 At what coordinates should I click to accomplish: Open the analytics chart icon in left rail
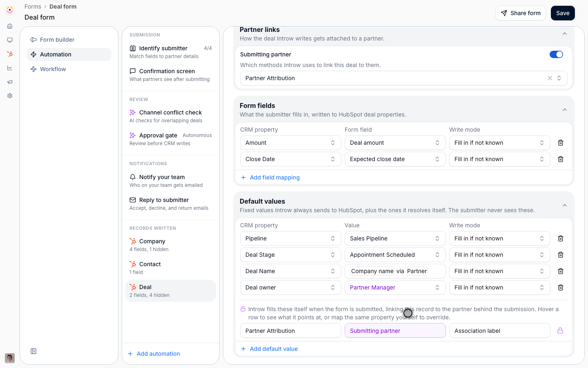coord(10,68)
